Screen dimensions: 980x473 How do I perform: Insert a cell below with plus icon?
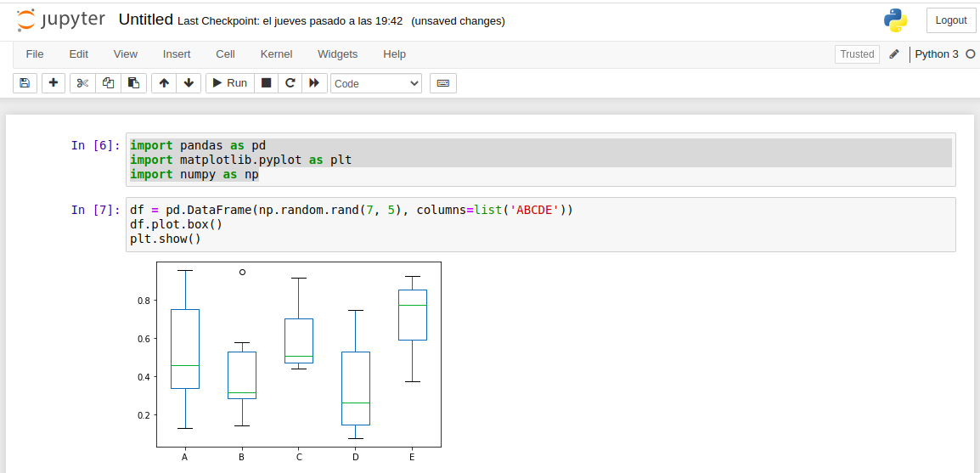click(x=54, y=83)
